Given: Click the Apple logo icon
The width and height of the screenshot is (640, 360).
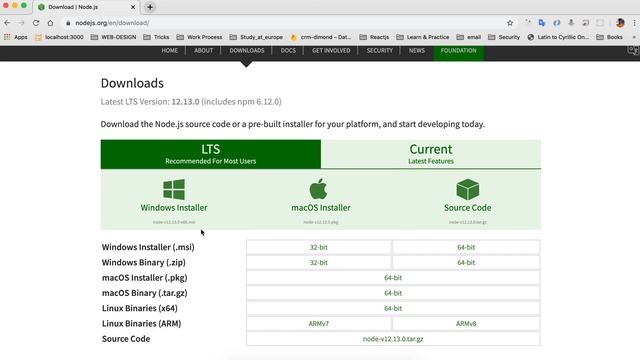Looking at the screenshot, I should pos(318,189).
